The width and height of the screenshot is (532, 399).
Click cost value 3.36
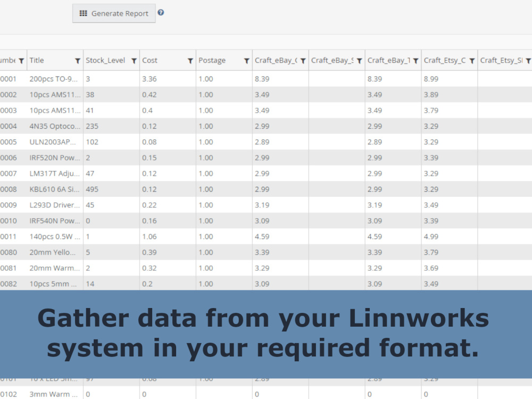click(149, 79)
